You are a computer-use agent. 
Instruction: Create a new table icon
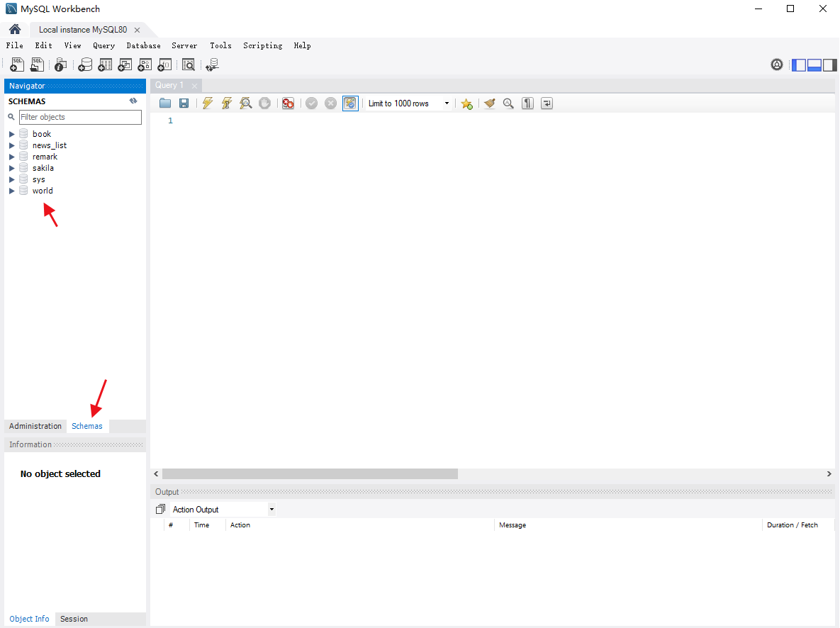pyautogui.click(x=105, y=65)
